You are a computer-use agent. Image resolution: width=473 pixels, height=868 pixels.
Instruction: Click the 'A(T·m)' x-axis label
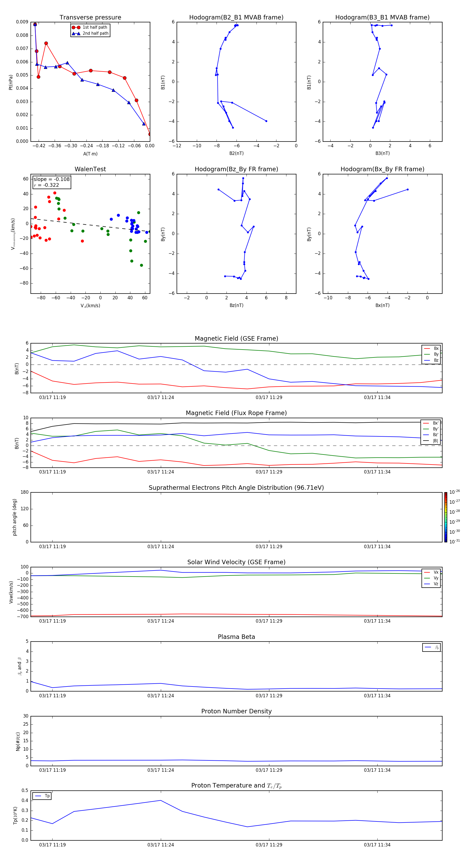coord(90,154)
